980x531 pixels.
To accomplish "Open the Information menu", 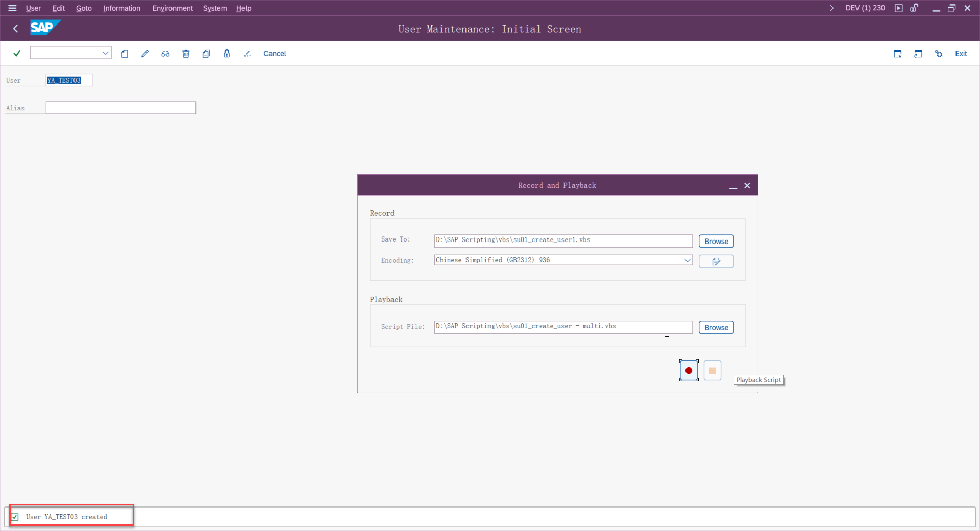I will point(121,8).
